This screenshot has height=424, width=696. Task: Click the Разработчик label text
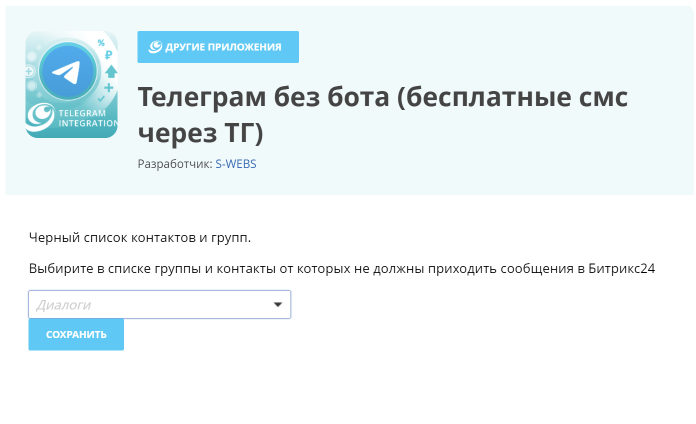(175, 164)
